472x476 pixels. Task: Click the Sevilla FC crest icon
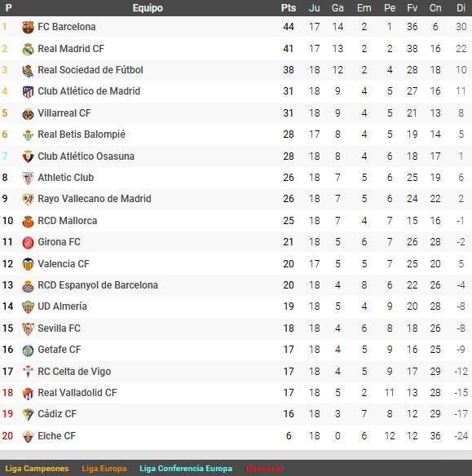(x=28, y=328)
